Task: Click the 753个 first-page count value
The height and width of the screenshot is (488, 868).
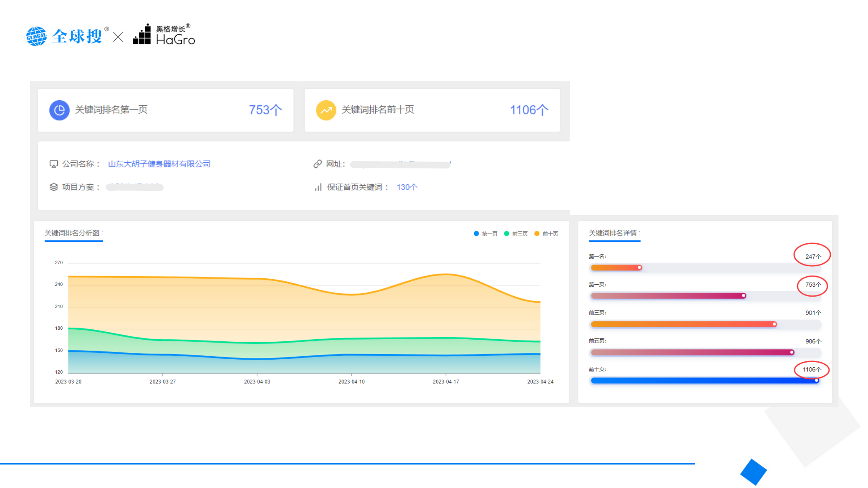Action: 265,110
